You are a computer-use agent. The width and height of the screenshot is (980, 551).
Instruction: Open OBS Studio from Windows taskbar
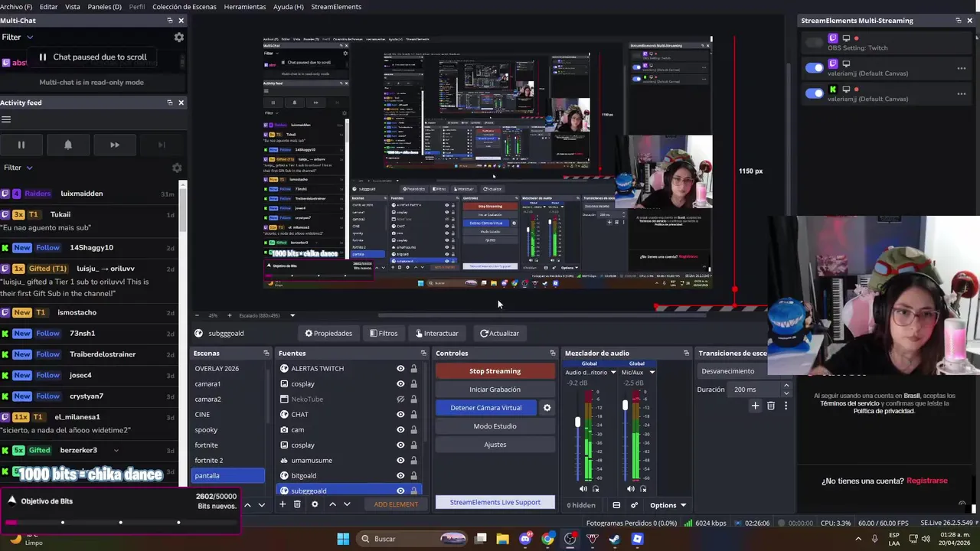tap(570, 539)
